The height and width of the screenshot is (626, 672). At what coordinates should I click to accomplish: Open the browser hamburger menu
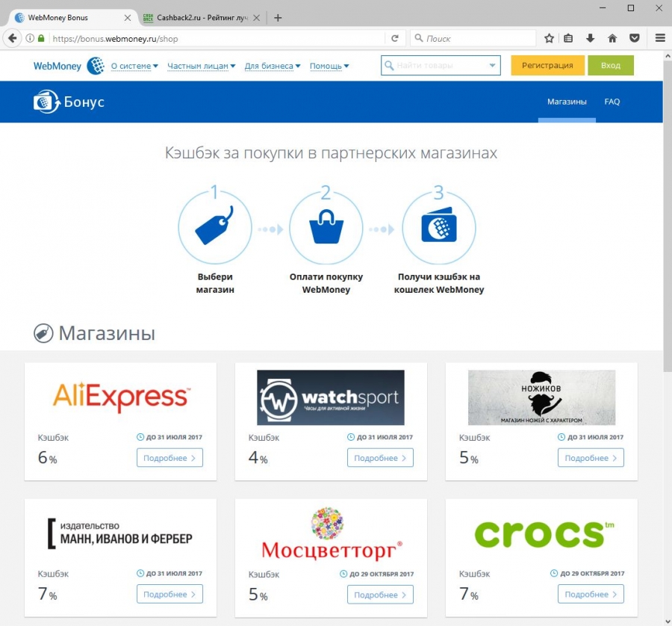[661, 38]
